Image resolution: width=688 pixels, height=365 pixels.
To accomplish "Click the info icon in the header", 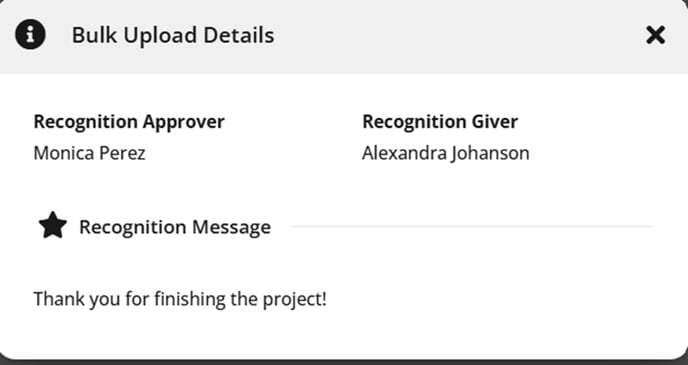I will tap(30, 35).
